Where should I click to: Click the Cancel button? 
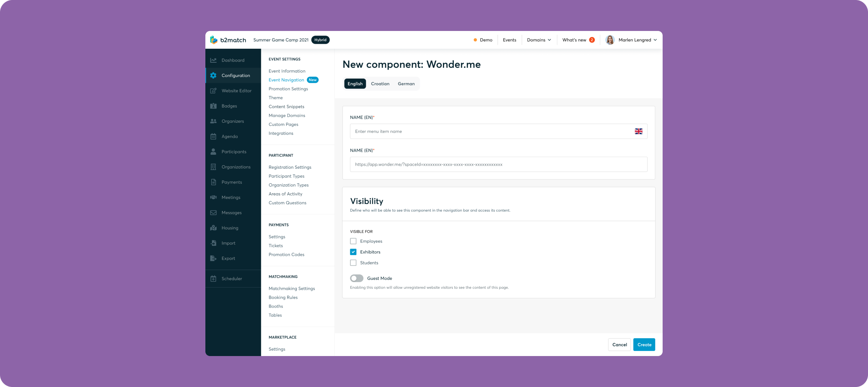pyautogui.click(x=619, y=345)
